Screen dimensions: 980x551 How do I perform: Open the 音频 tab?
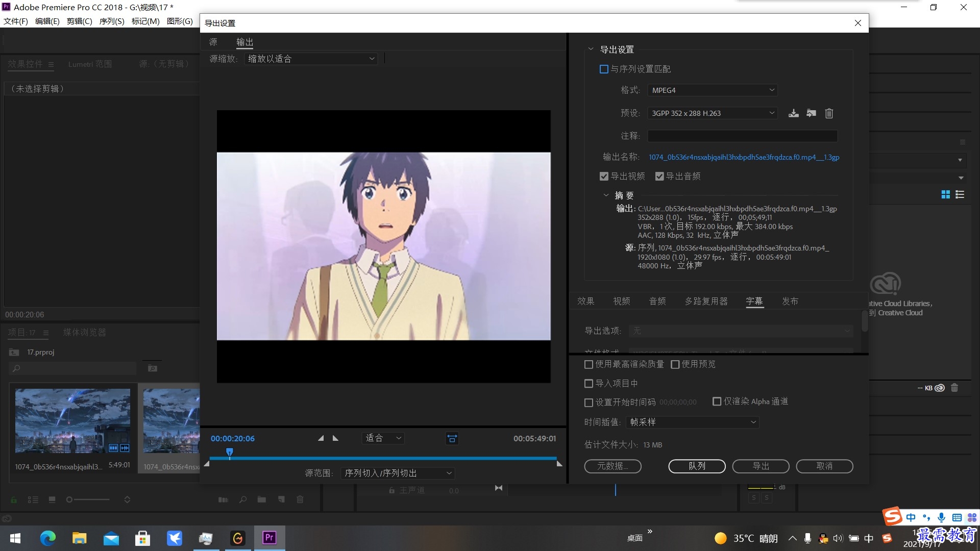click(x=657, y=301)
